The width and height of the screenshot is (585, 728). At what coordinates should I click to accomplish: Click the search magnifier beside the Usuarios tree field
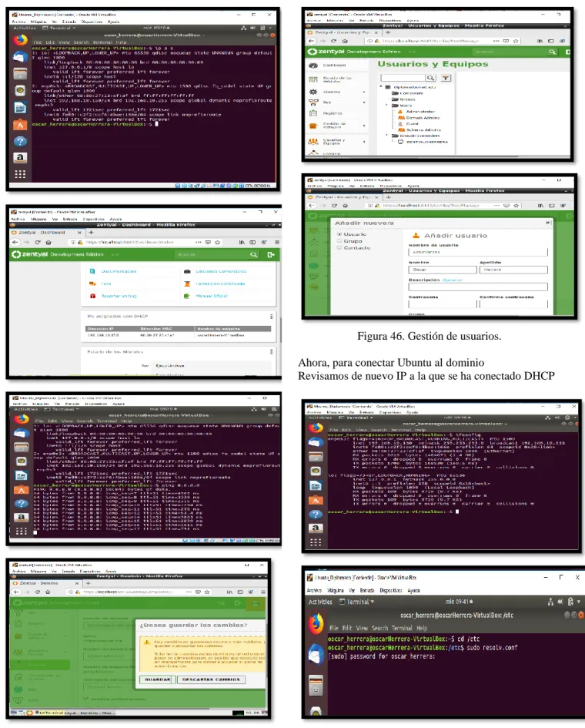click(431, 78)
